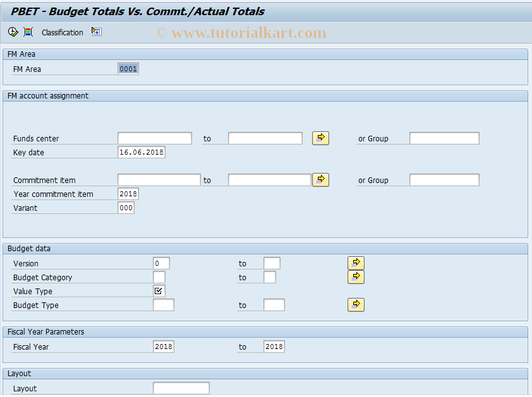This screenshot has height=397, width=532.
Task: Select the FM Area field 0001
Action: click(128, 69)
